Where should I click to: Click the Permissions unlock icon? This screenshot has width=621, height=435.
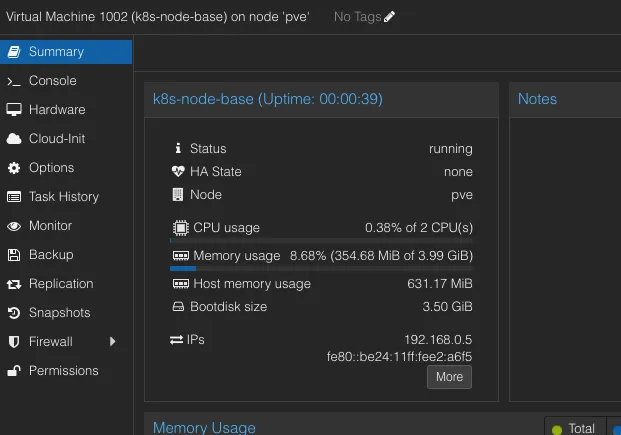(x=14, y=371)
